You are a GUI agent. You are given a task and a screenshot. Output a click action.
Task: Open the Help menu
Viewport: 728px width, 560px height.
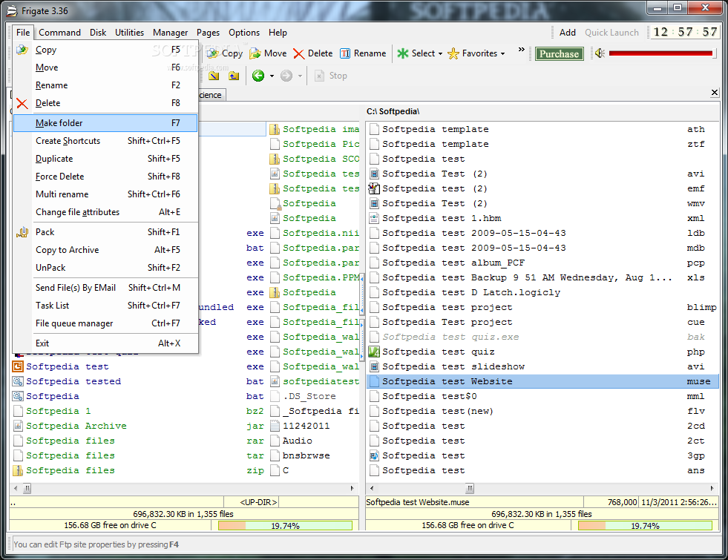tap(278, 33)
